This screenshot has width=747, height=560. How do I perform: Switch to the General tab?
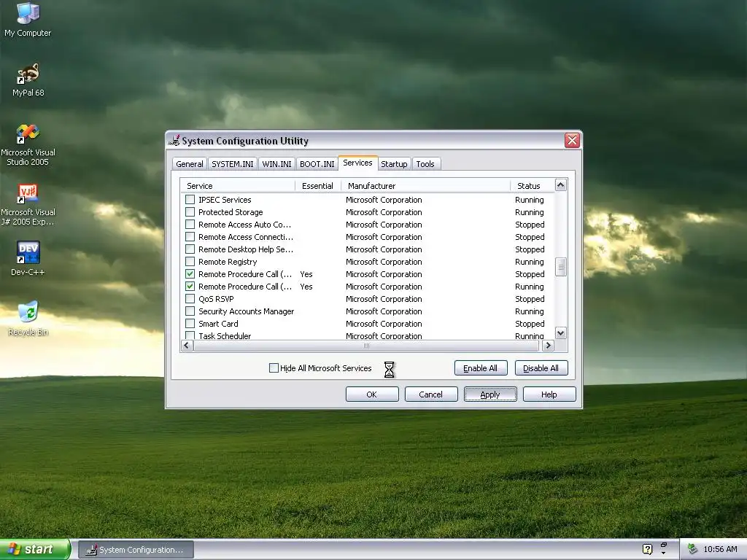pos(189,164)
